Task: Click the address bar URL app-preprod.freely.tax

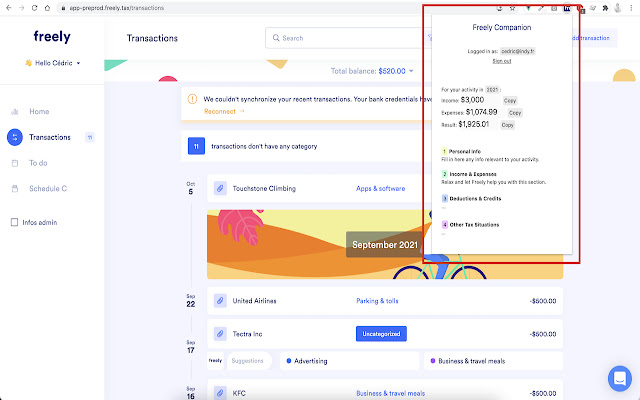Action: [x=117, y=8]
